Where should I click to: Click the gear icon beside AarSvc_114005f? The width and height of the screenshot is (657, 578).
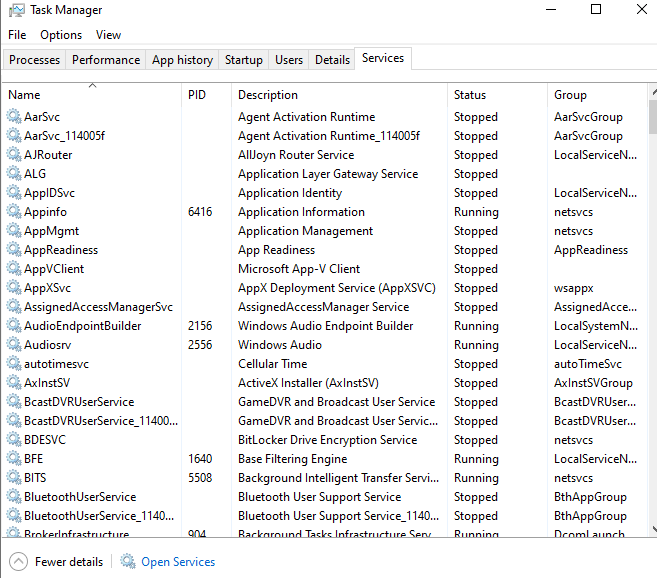pos(14,135)
